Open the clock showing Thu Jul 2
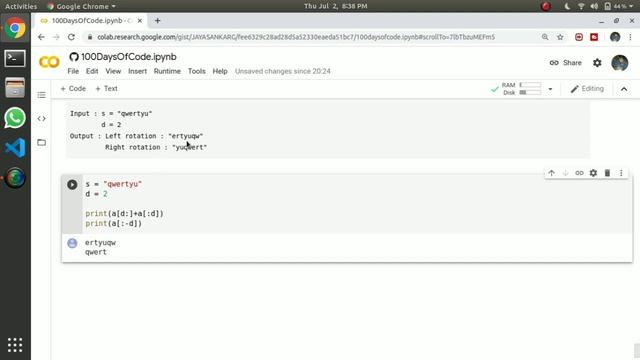The height and width of the screenshot is (360, 640). (x=336, y=6)
